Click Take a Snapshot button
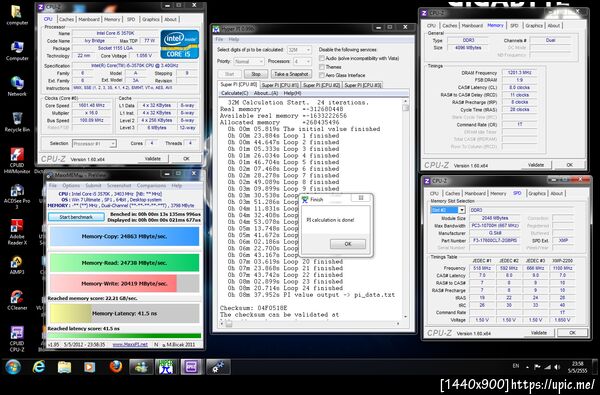Screen dimensions: 600x395 [x=291, y=74]
